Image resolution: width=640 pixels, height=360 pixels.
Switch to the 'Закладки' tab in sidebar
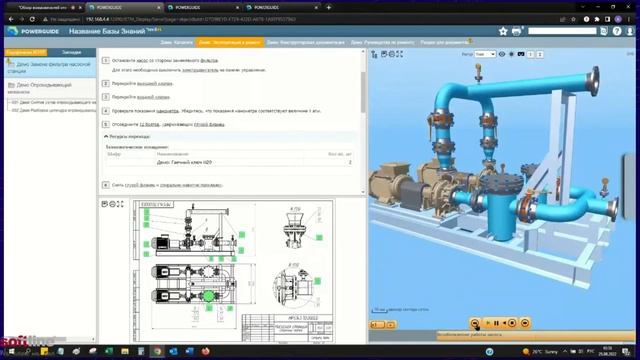(x=71, y=52)
